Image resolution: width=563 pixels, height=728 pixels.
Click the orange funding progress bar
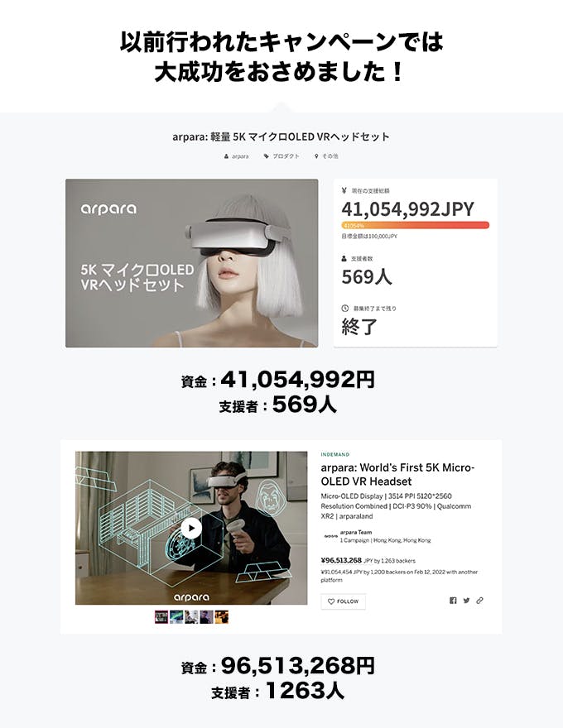point(416,225)
